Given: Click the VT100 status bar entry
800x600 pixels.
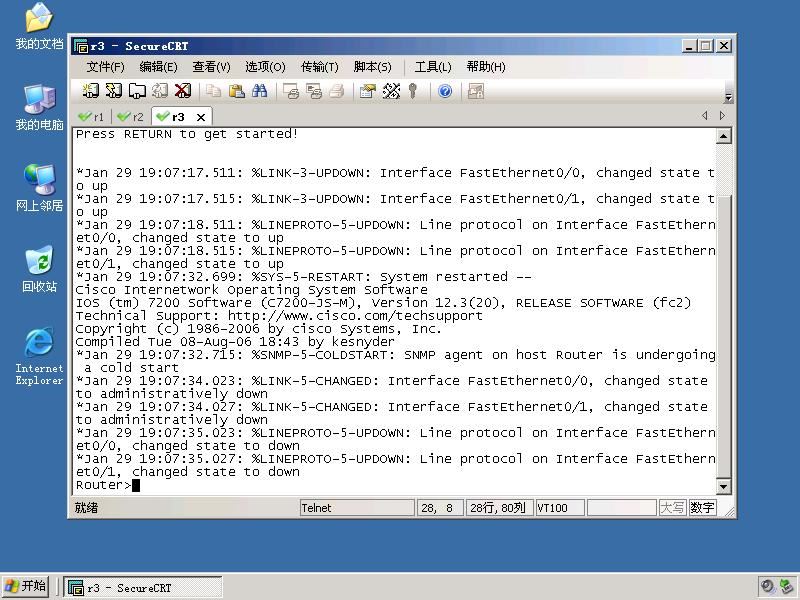Looking at the screenshot, I should coord(560,508).
